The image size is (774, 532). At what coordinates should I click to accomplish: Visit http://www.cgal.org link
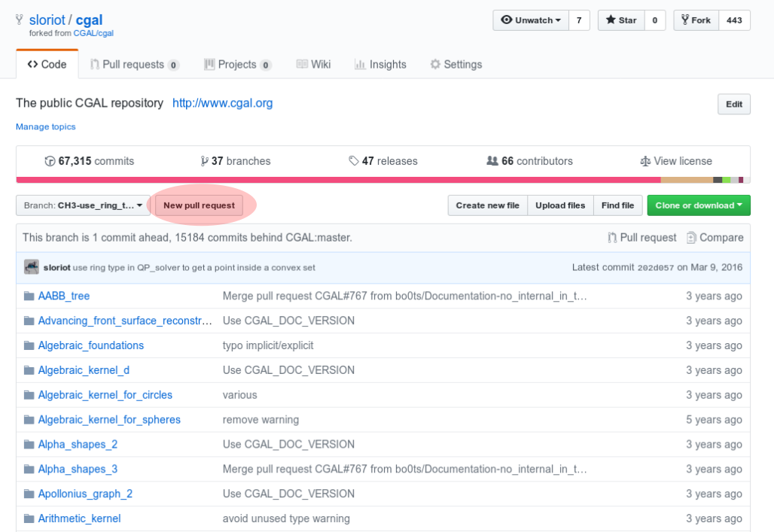tap(222, 103)
